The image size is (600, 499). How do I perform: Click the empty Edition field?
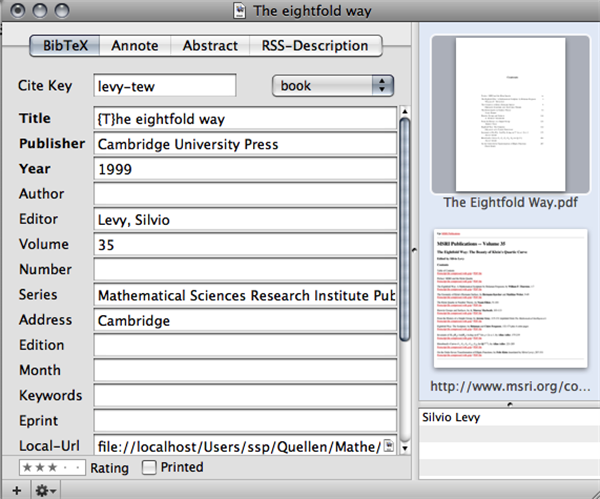point(245,346)
